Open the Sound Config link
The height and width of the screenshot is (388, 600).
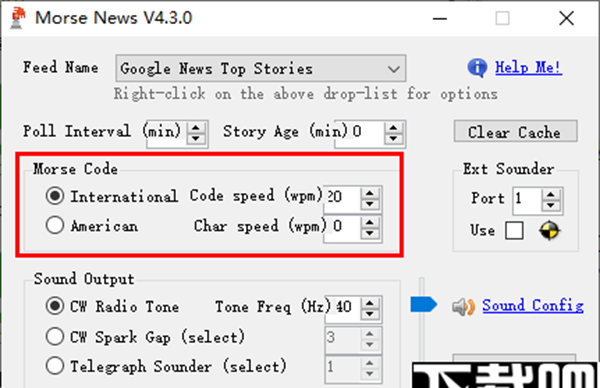[533, 305]
